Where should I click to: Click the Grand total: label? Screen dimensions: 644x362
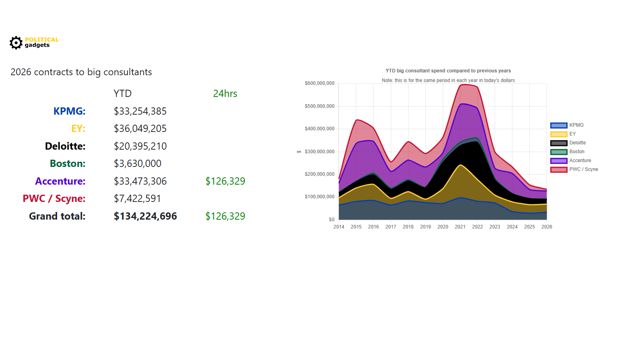click(x=57, y=216)
